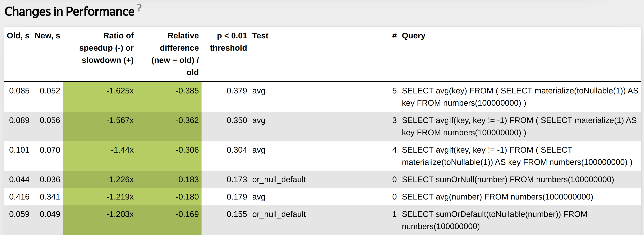The width and height of the screenshot is (644, 235).
Task: Click the 'avg' test name in first row
Action: point(258,91)
